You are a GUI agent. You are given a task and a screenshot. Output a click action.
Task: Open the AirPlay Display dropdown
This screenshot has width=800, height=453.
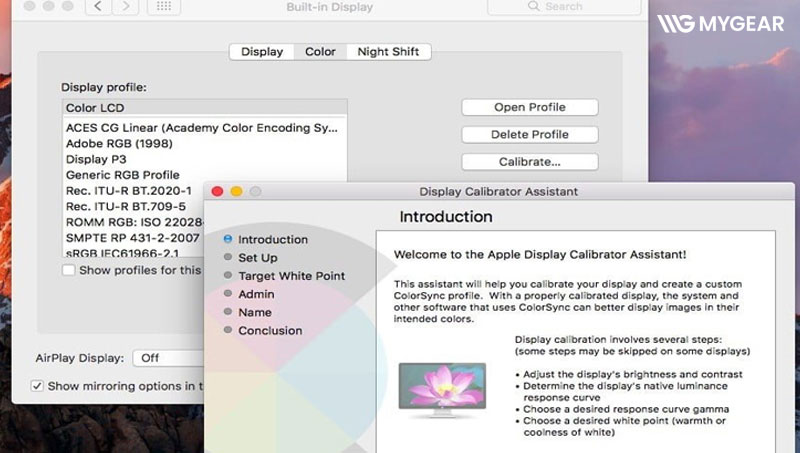[170, 357]
